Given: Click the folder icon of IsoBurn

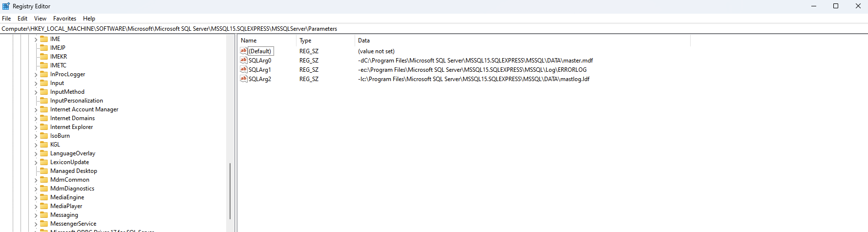Looking at the screenshot, I should (44, 135).
